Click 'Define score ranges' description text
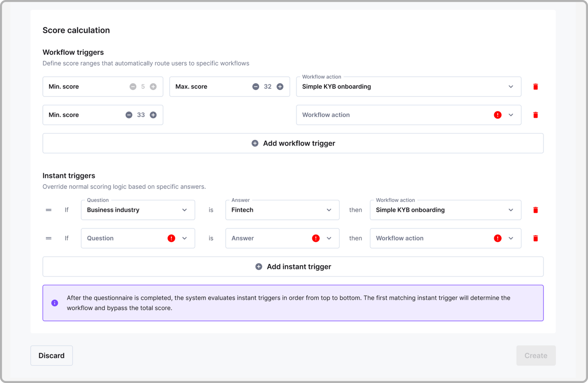The image size is (588, 383). [146, 63]
